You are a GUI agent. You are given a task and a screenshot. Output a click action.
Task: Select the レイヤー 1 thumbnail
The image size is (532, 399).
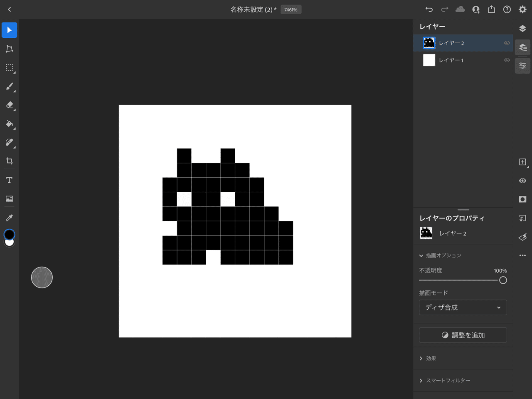[x=429, y=60]
